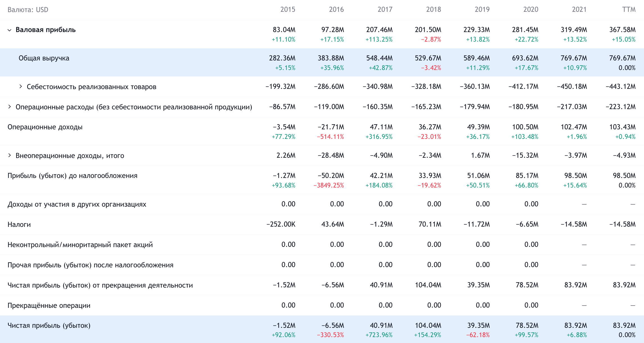Image resolution: width=644 pixels, height=343 pixels.
Task: Click net income change +723.96%
Action: point(379,335)
